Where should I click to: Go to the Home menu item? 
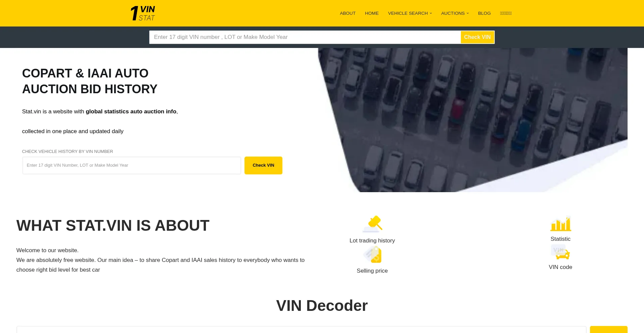pos(372,13)
